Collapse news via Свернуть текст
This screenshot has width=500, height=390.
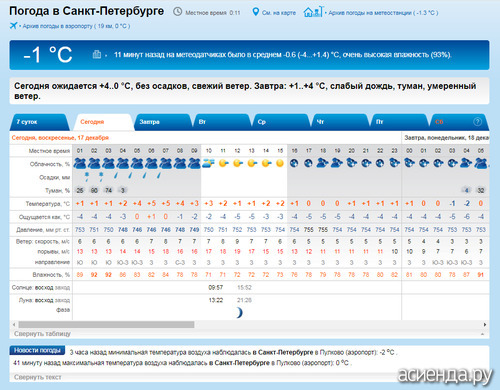click(37, 377)
